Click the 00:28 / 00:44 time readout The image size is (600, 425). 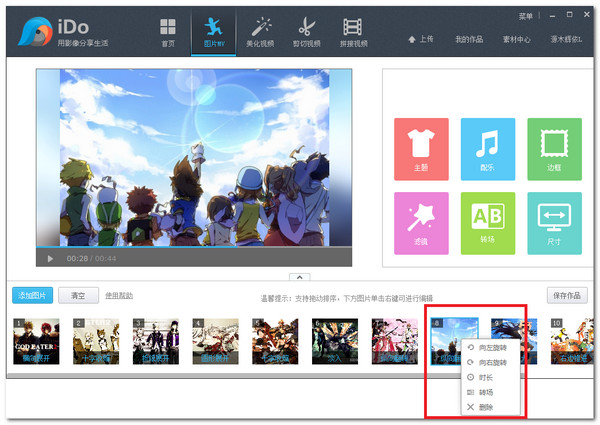coord(91,259)
